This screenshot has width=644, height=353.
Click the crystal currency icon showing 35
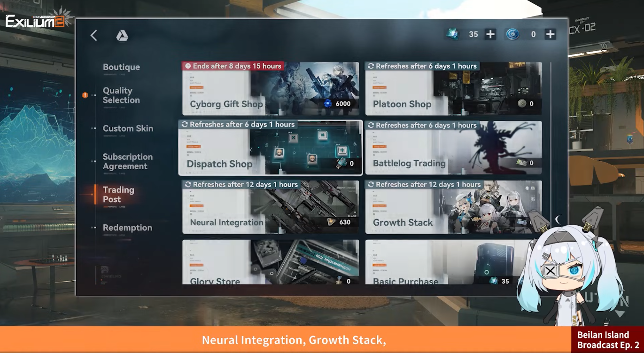pyautogui.click(x=453, y=34)
